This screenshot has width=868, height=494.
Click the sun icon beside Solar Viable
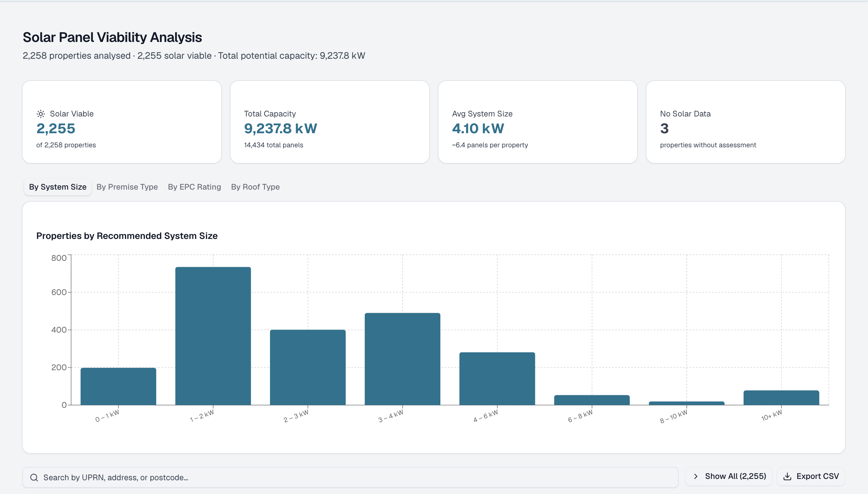coord(41,114)
